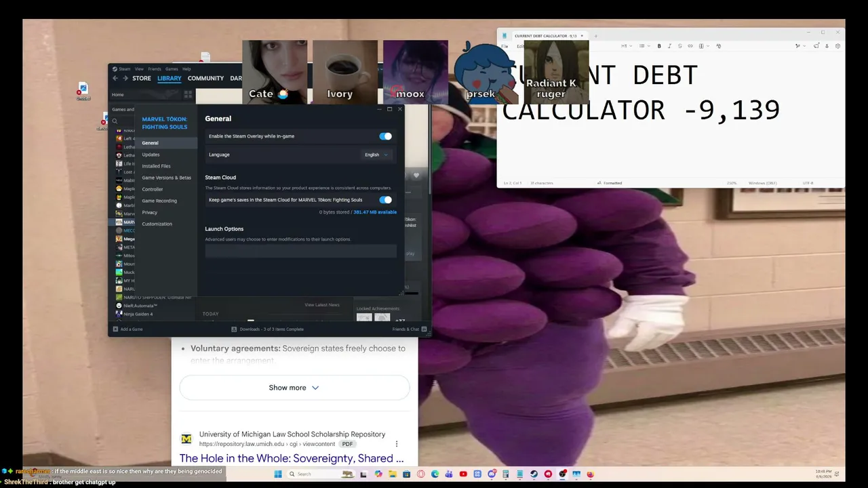868x488 pixels.
Task: Open Friends & Chat in Steam
Action: (x=409, y=329)
